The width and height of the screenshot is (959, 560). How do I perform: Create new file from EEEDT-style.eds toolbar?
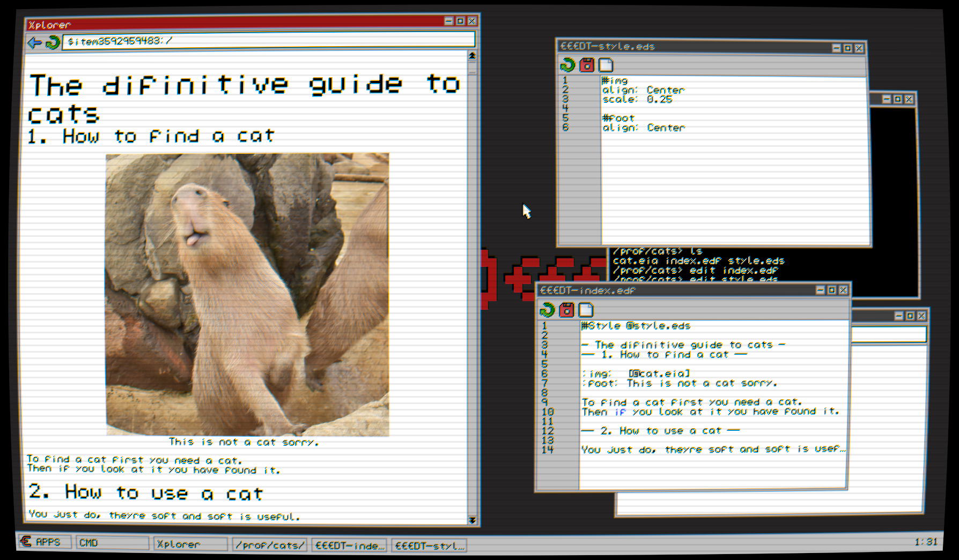[606, 65]
